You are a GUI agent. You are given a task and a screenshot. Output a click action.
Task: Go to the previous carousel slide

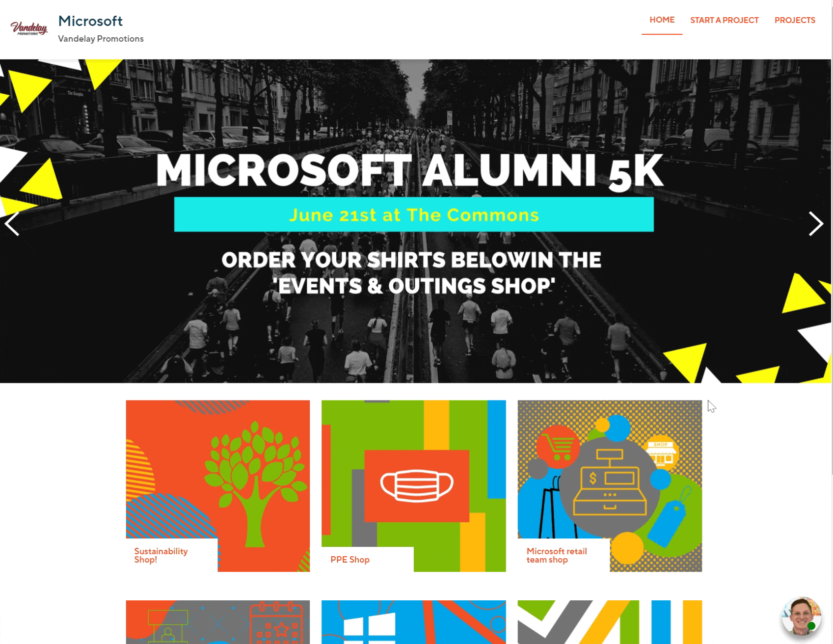tap(12, 224)
